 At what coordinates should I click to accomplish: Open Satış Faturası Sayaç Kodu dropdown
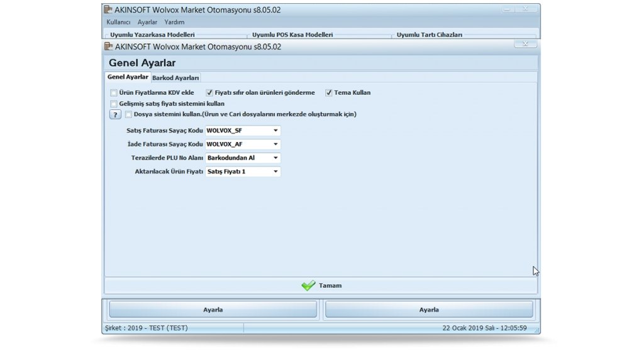tap(275, 131)
